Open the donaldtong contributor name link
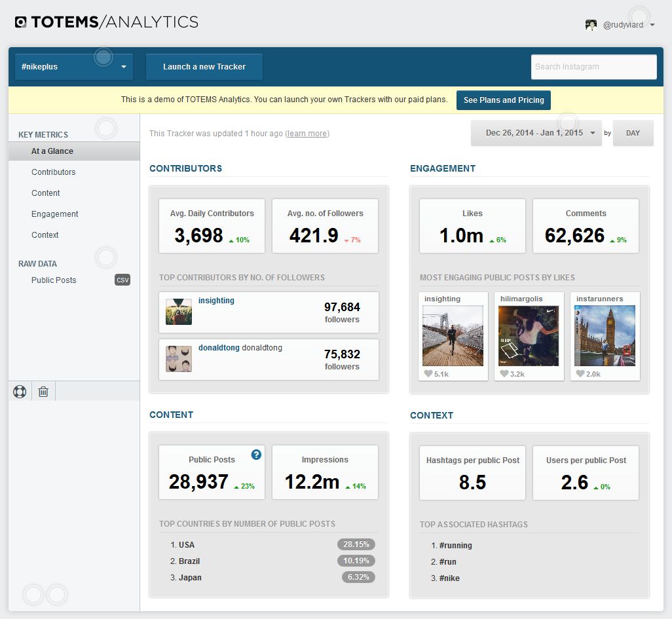672x619 pixels. coord(219,348)
